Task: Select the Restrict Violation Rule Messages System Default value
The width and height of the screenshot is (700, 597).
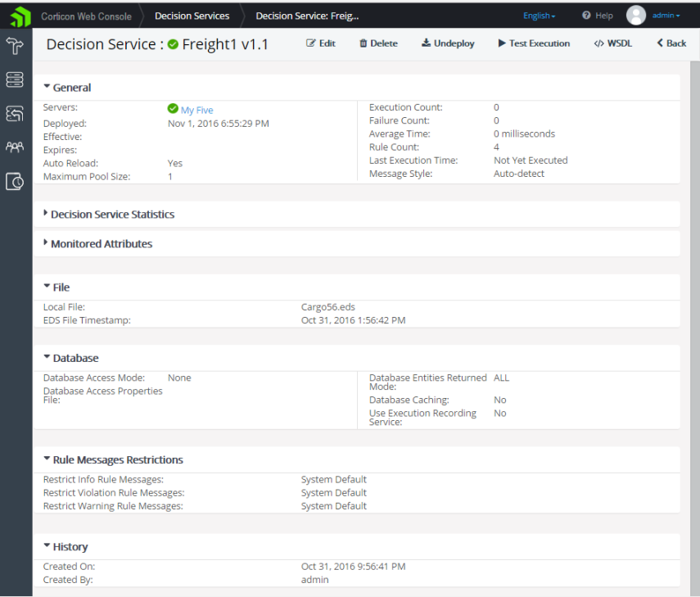Action: [x=333, y=493]
